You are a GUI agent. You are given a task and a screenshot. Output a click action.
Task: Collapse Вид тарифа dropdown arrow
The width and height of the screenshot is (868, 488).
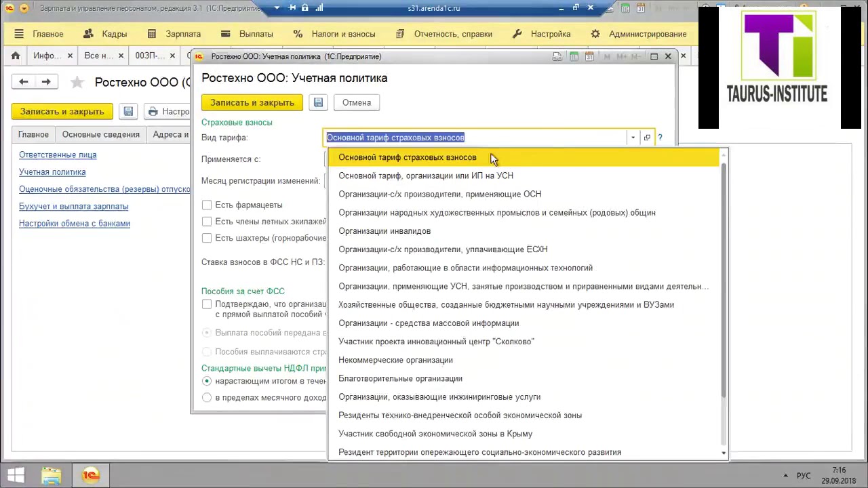tap(633, 138)
